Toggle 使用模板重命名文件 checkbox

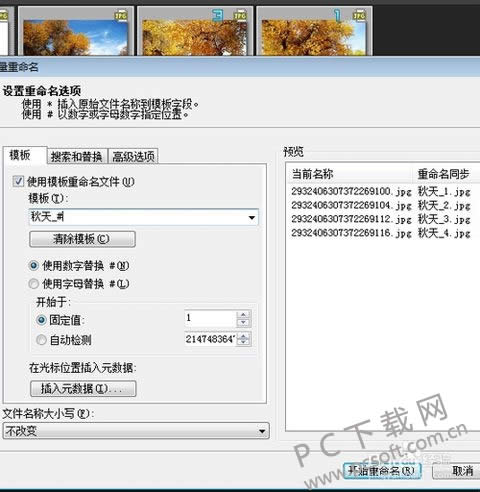(18, 181)
